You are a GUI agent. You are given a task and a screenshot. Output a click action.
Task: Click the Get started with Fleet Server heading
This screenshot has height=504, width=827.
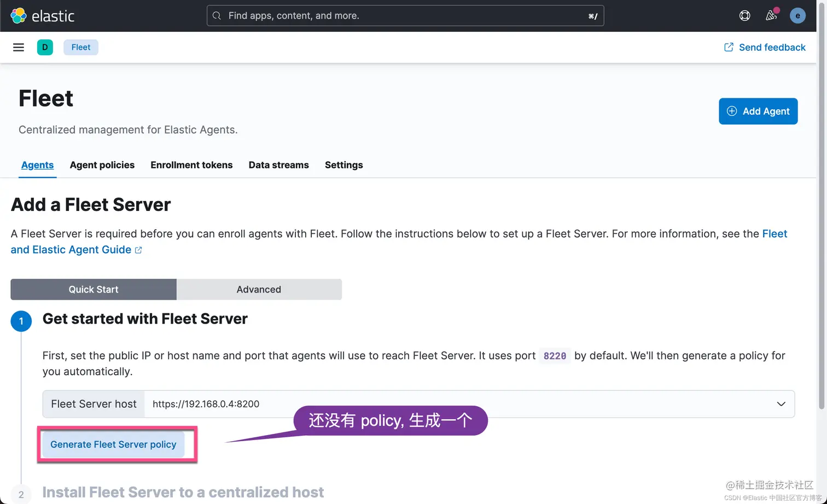(145, 319)
